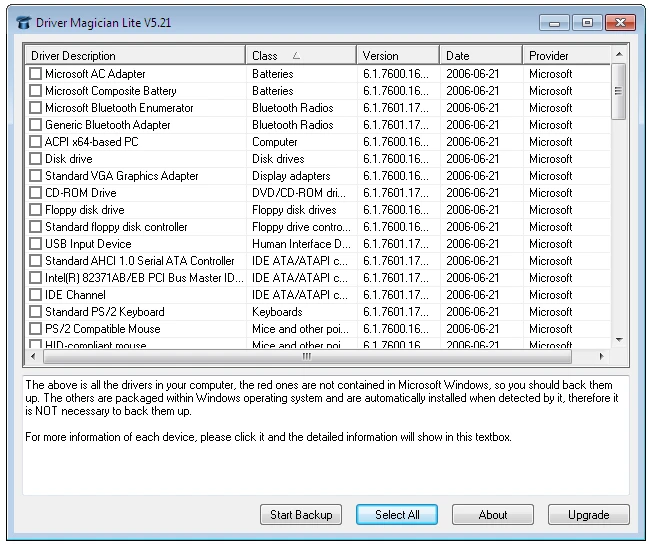Click 'Human Interface D...' class cell
651x547 pixels.
pos(301,244)
